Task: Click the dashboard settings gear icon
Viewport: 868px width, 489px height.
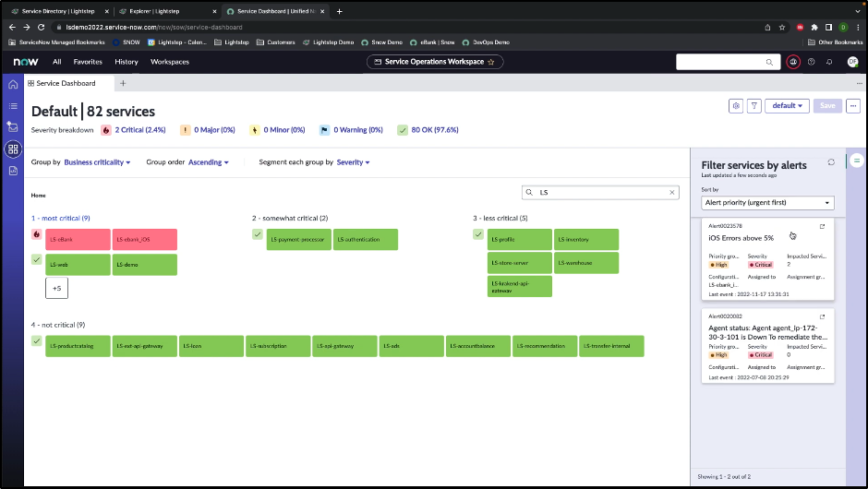Action: coord(736,106)
